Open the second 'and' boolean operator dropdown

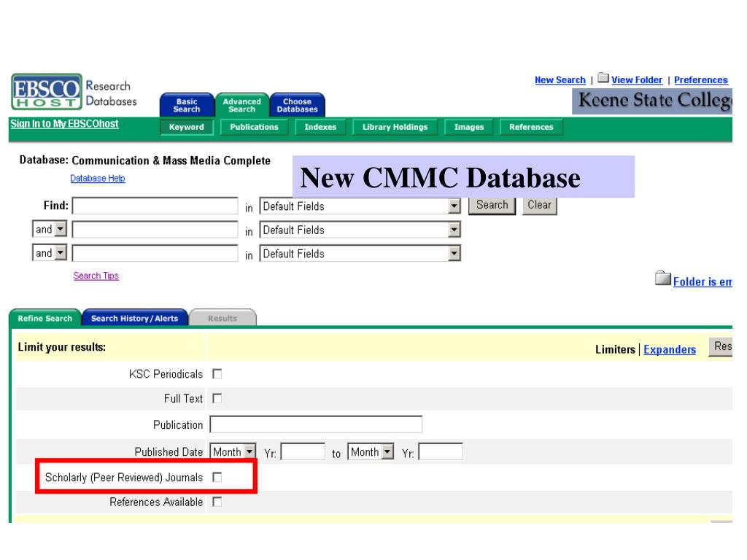[x=50, y=253]
